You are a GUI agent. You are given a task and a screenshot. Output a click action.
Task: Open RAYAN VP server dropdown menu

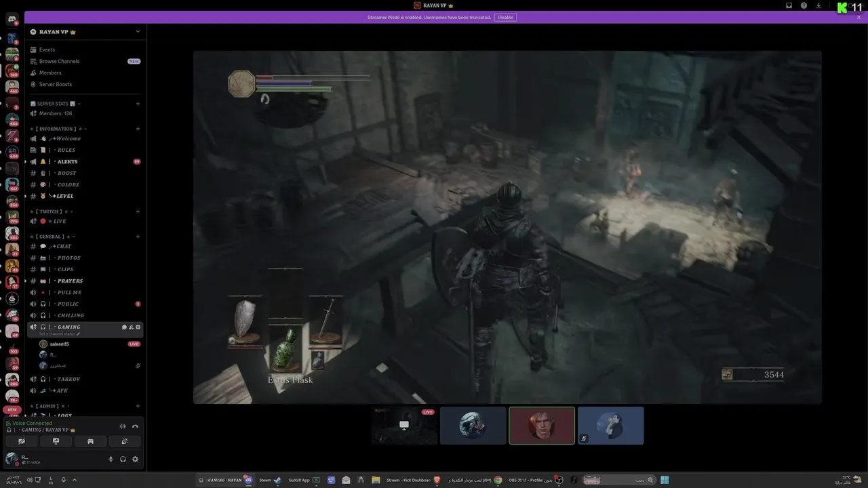[85, 32]
